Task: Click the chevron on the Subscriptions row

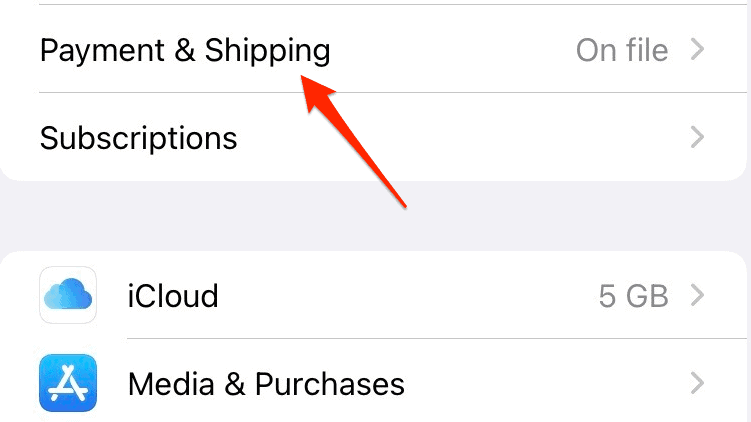Action: click(x=698, y=137)
